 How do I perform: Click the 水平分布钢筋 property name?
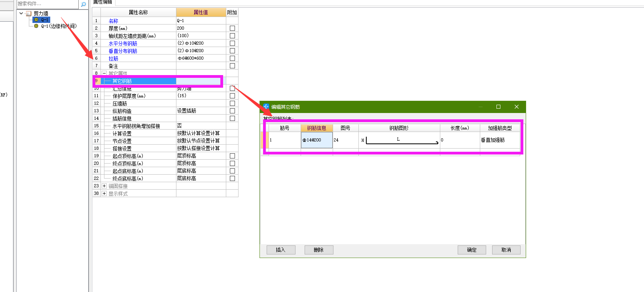pyautogui.click(x=123, y=43)
